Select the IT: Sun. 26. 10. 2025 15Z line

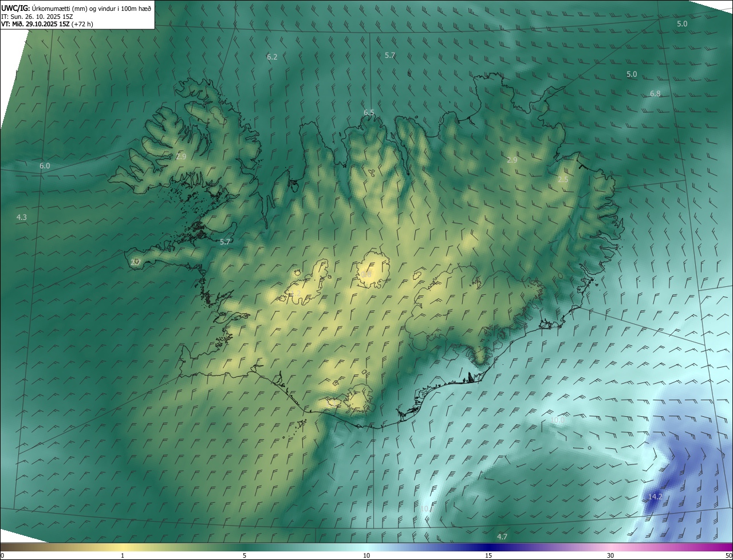[x=37, y=16]
